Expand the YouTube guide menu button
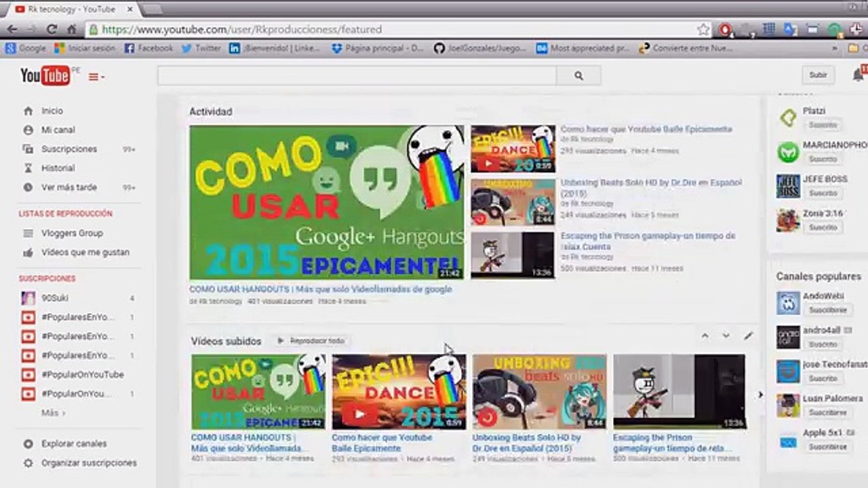 pos(96,77)
